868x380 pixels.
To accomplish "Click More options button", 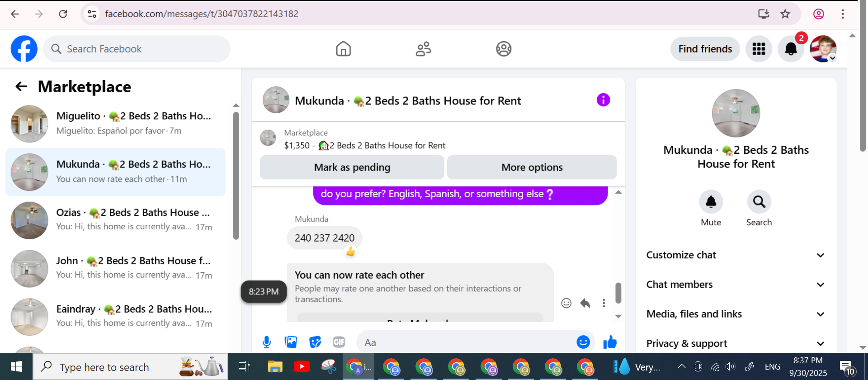I will (532, 167).
